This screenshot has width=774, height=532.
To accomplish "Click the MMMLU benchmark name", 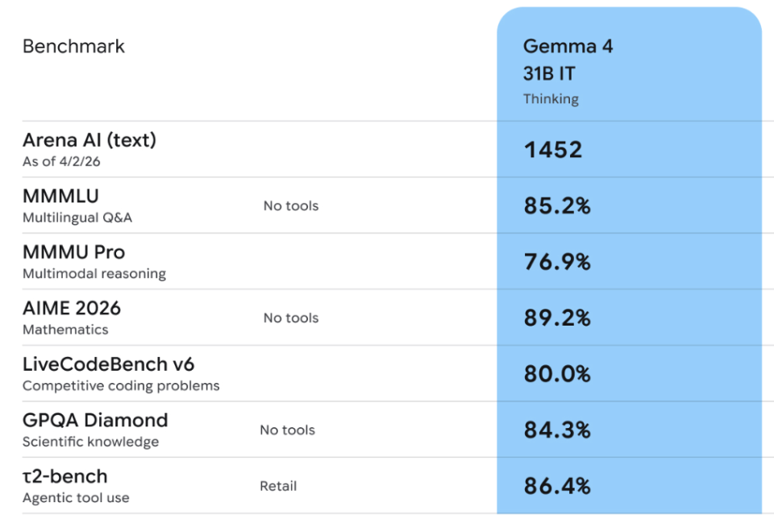I will [60, 196].
